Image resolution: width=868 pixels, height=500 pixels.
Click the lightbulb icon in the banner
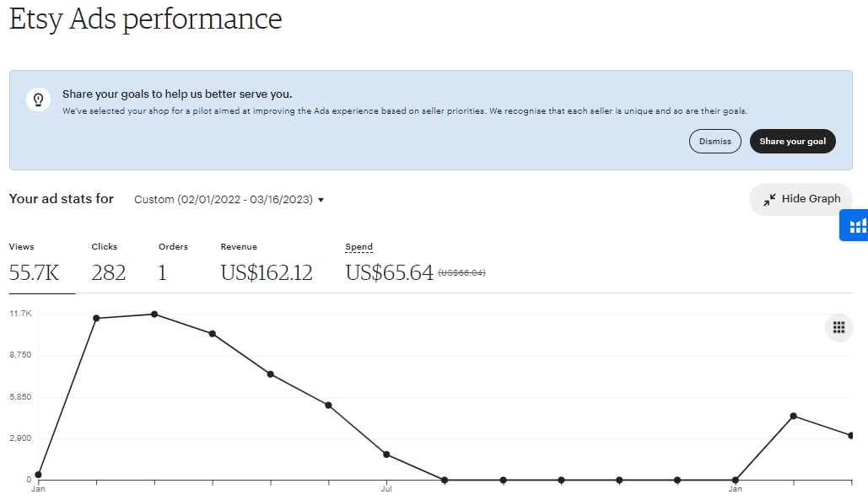(x=38, y=100)
